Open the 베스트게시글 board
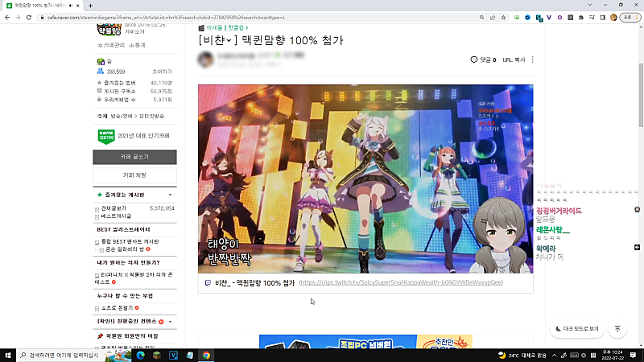Screen dimensions: 644x362 point(116,216)
